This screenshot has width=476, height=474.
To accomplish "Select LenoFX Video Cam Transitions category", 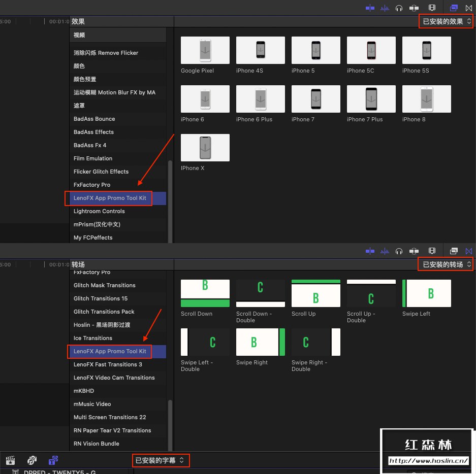I will point(118,378).
